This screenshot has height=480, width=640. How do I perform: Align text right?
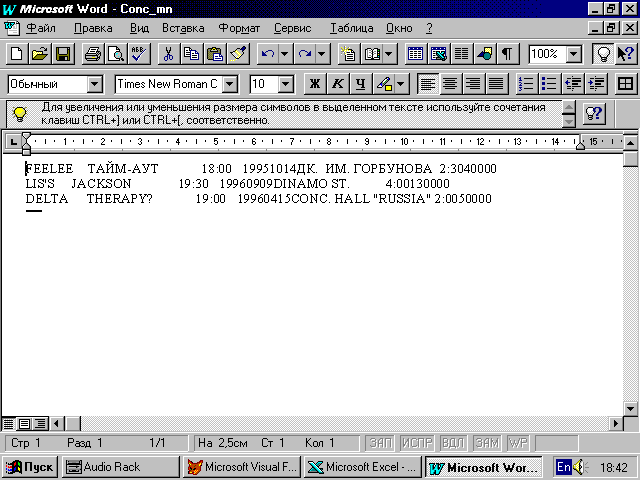click(x=473, y=84)
